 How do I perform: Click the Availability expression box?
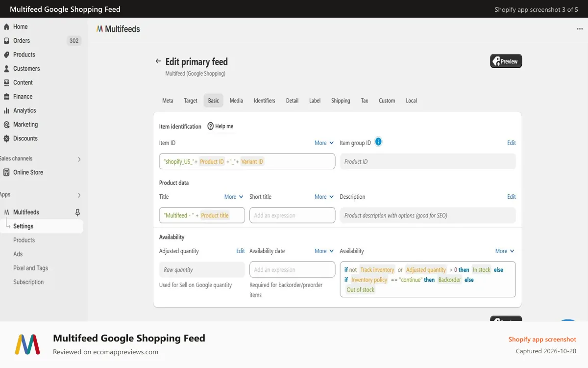click(x=428, y=279)
